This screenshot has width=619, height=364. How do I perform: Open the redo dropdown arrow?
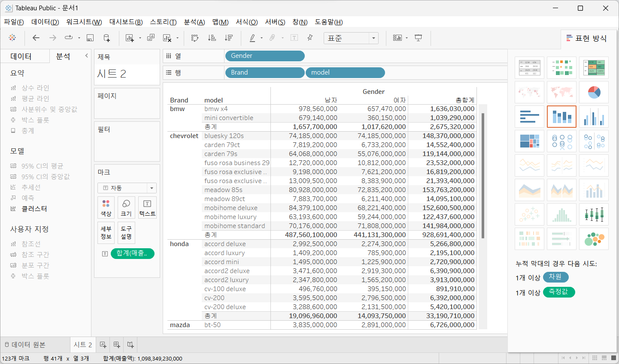(x=79, y=38)
